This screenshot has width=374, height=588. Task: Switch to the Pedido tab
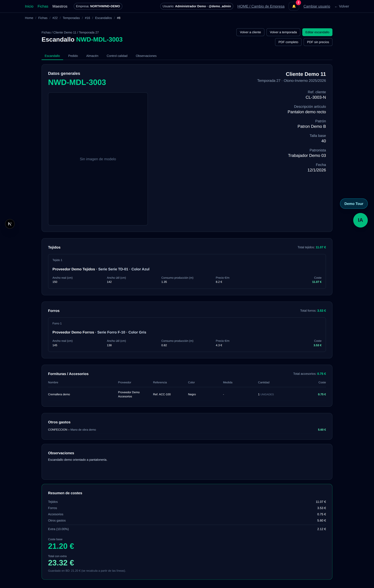click(73, 56)
